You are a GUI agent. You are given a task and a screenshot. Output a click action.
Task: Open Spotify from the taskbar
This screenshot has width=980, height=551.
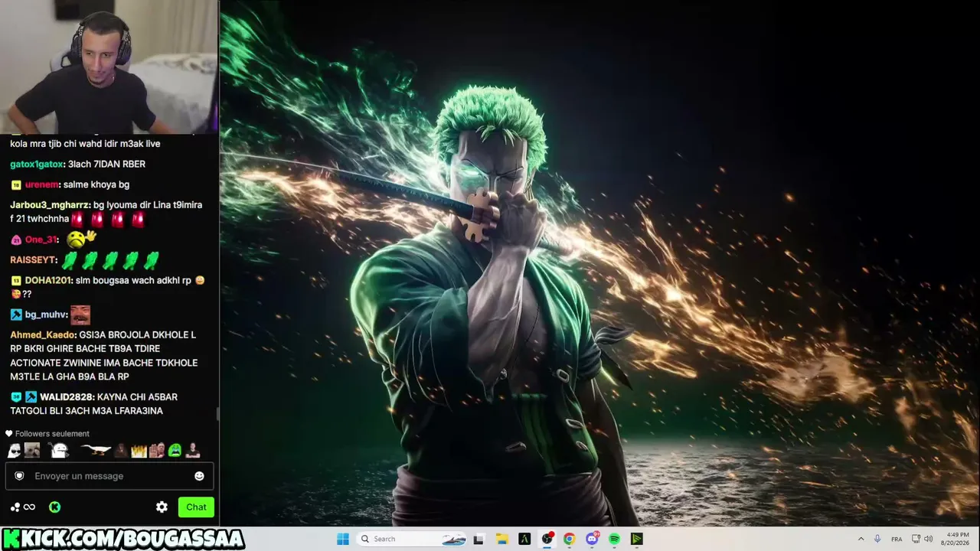coord(614,539)
